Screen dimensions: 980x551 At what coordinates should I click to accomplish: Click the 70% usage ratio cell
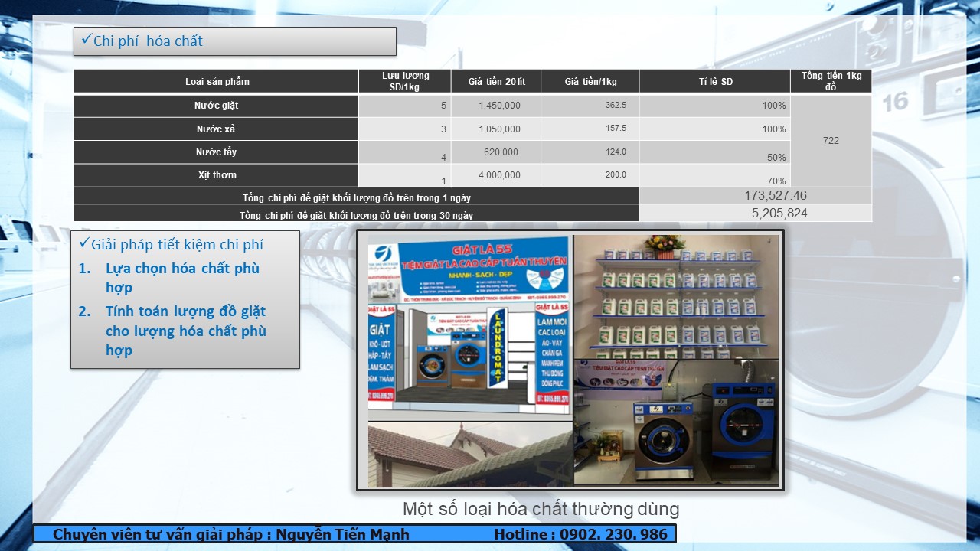pos(715,175)
